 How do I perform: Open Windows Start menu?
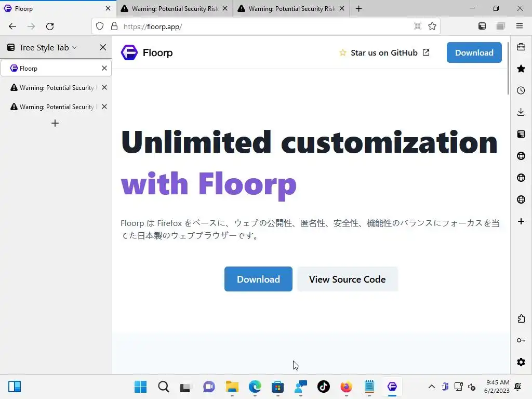click(x=140, y=387)
